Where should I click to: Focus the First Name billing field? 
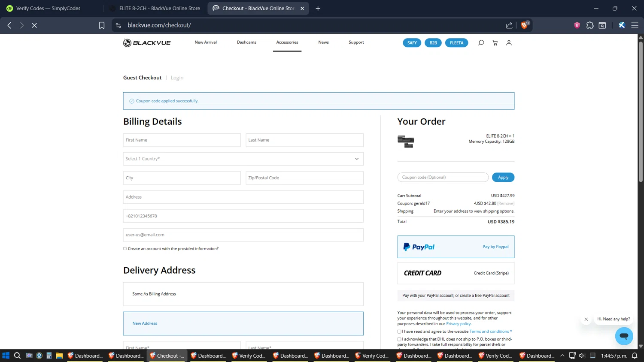coord(182,140)
